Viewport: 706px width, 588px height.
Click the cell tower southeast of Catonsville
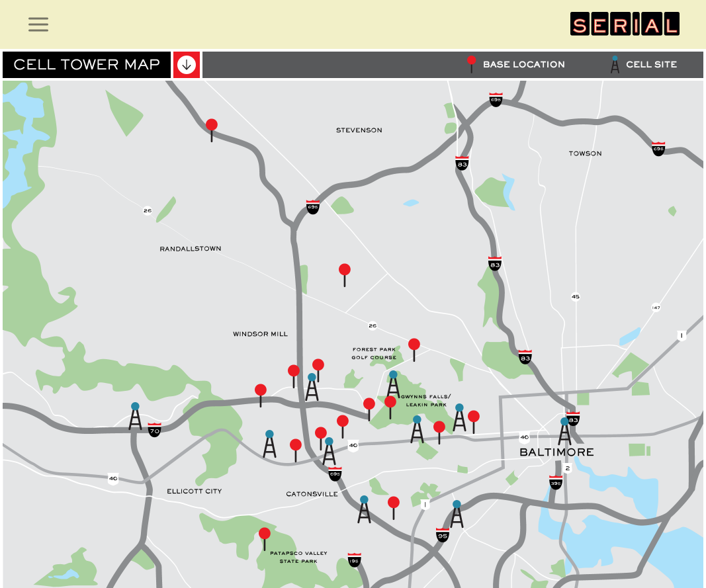(364, 509)
